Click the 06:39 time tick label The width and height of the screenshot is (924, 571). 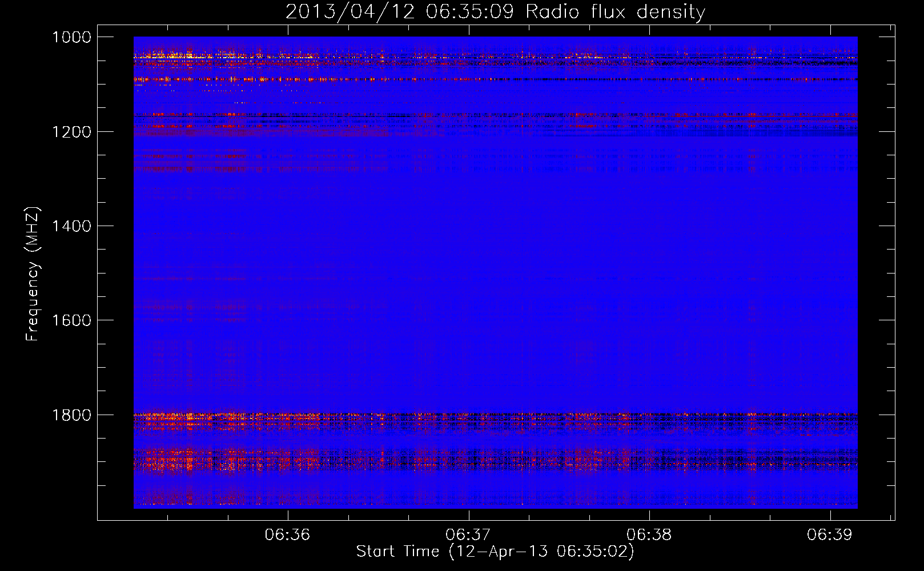(x=829, y=534)
